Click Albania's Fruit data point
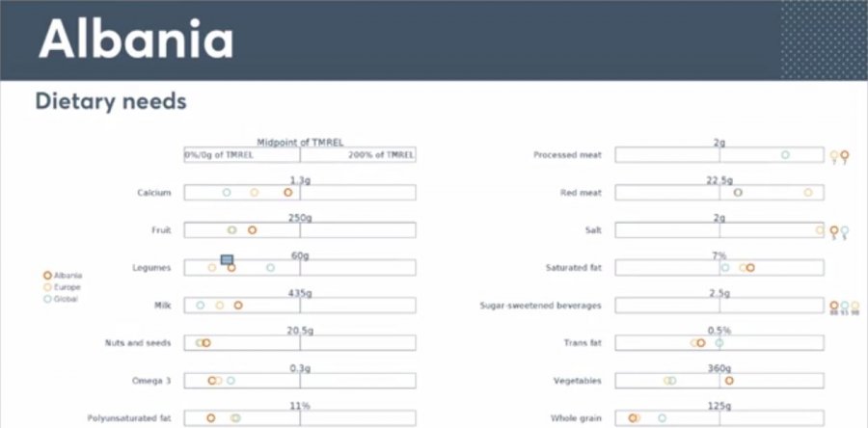 point(252,230)
